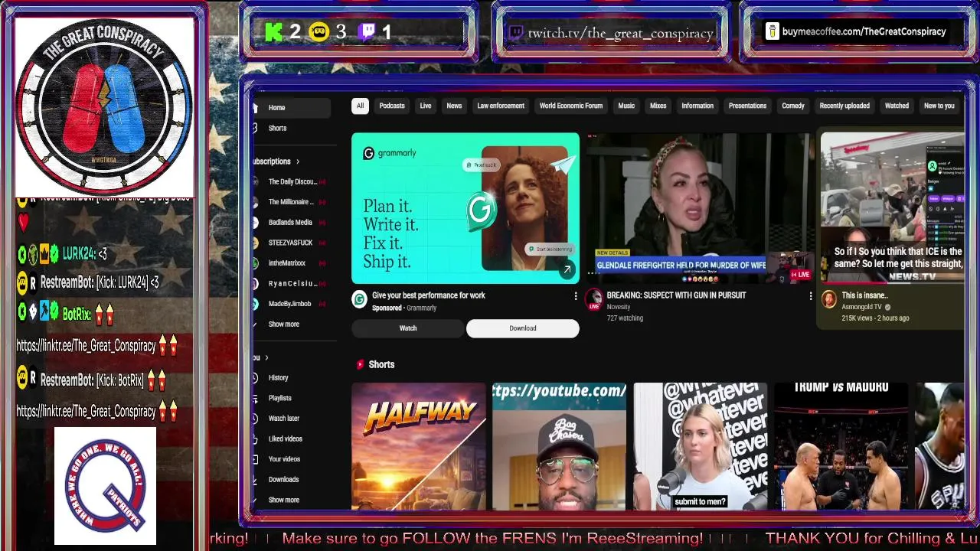Open the Grammarly ad's external link arrow icon

point(567,269)
